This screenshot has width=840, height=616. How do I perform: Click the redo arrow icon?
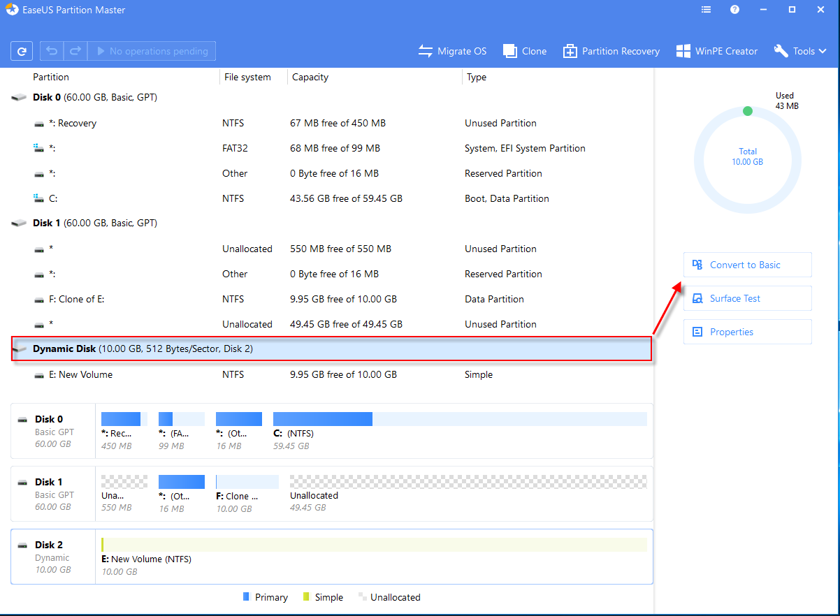click(75, 51)
